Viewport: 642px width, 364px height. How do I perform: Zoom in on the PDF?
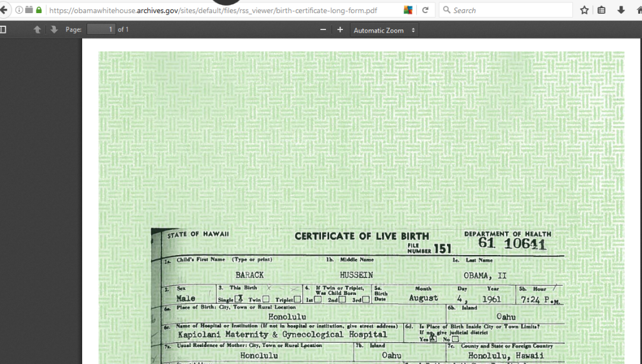pos(340,29)
